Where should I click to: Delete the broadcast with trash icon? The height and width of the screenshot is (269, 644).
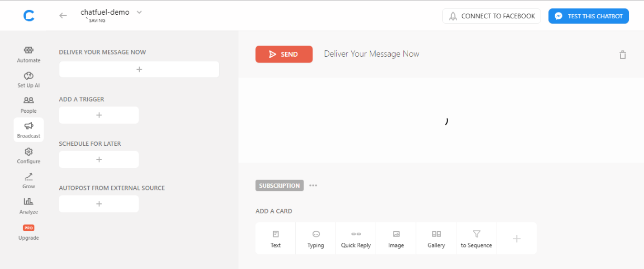click(x=622, y=55)
